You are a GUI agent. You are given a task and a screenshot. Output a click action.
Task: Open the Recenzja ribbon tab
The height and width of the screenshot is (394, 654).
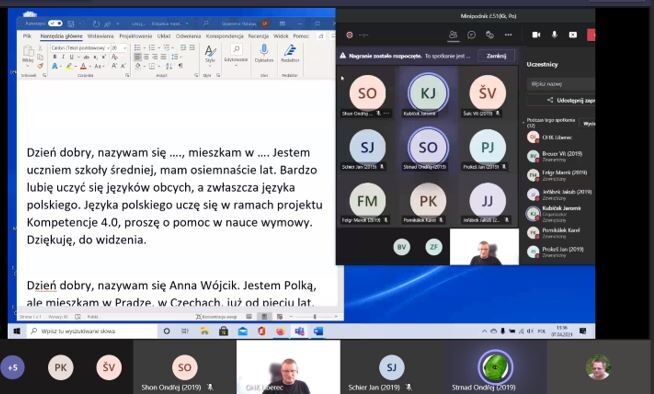pos(258,36)
